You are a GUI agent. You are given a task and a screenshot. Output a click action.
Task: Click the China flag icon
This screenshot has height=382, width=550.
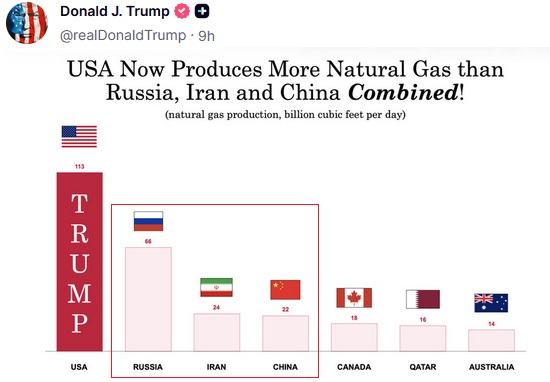[x=285, y=290]
